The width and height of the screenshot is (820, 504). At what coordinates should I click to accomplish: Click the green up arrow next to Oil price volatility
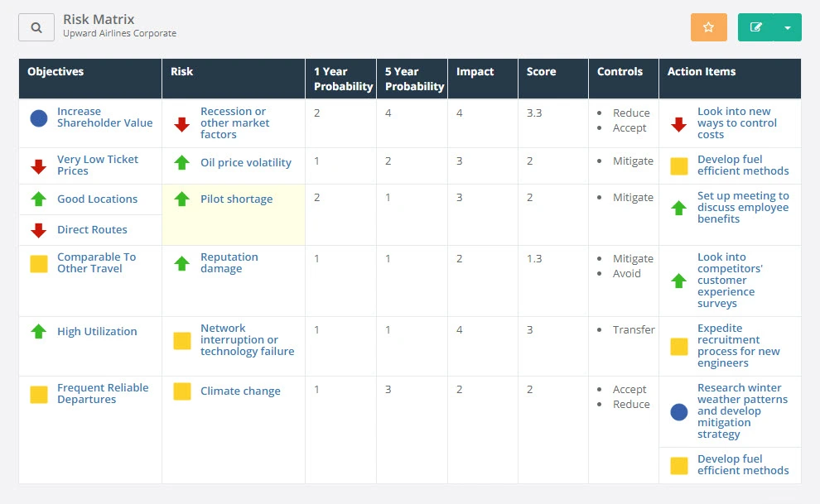coord(181,162)
